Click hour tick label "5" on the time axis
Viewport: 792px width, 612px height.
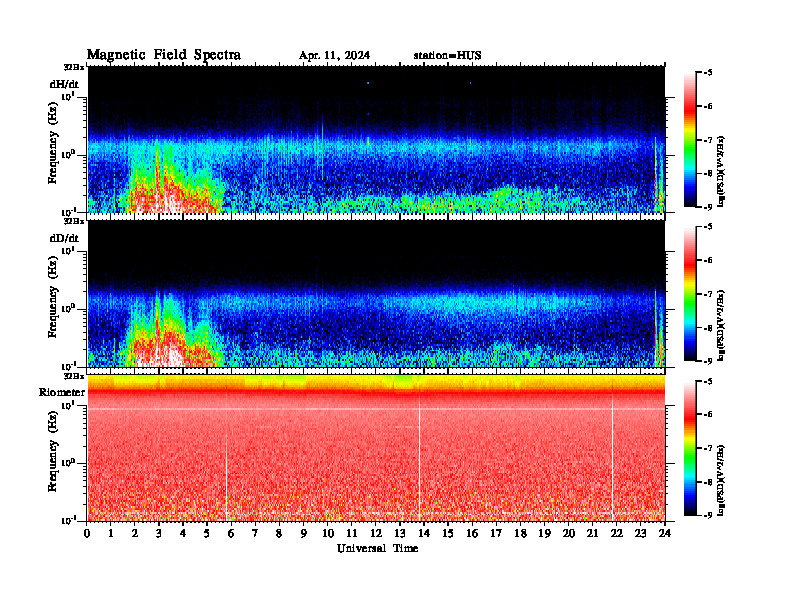point(207,533)
